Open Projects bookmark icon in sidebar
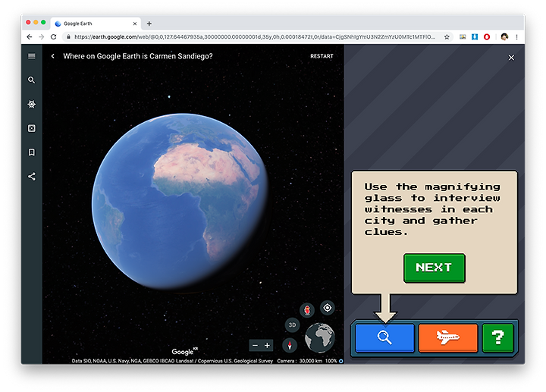 pos(31,152)
